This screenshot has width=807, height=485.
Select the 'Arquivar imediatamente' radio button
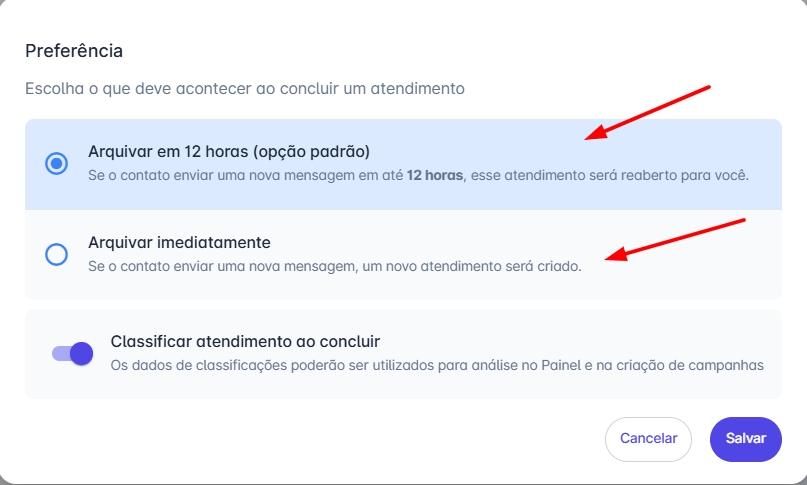click(57, 254)
